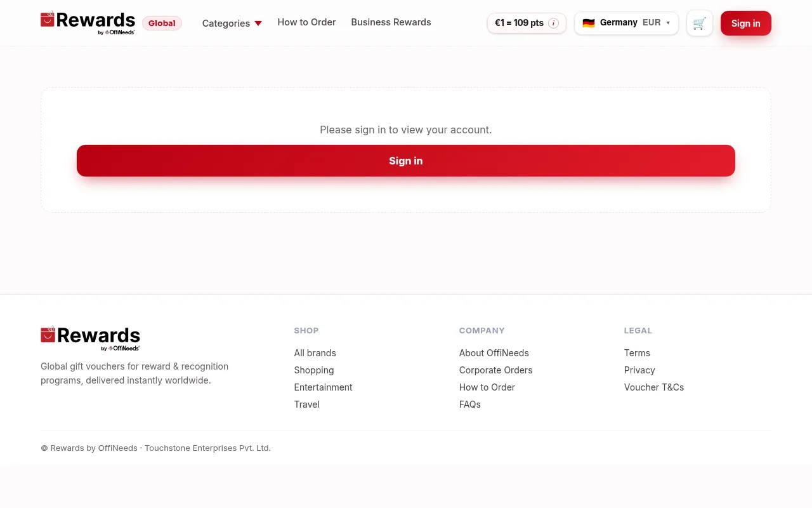Click 'Global gift vouchers' footer description
The image size is (812, 508).
point(134,373)
